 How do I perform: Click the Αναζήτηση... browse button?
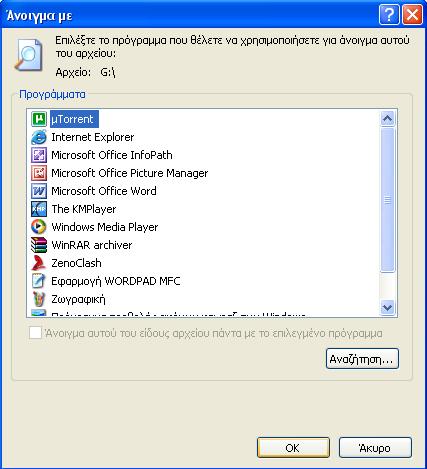coord(362,359)
